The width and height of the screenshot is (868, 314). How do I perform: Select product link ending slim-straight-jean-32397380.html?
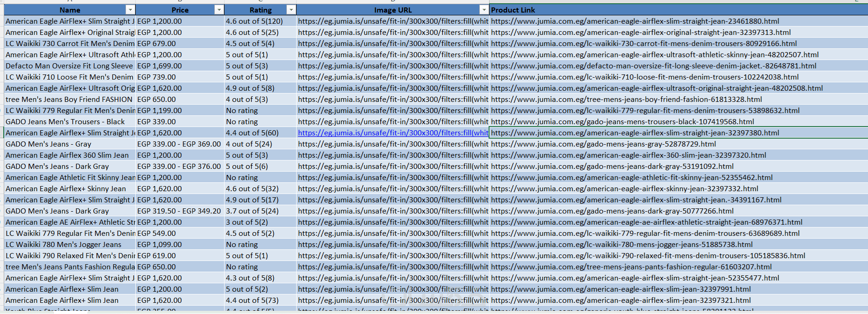(678, 133)
